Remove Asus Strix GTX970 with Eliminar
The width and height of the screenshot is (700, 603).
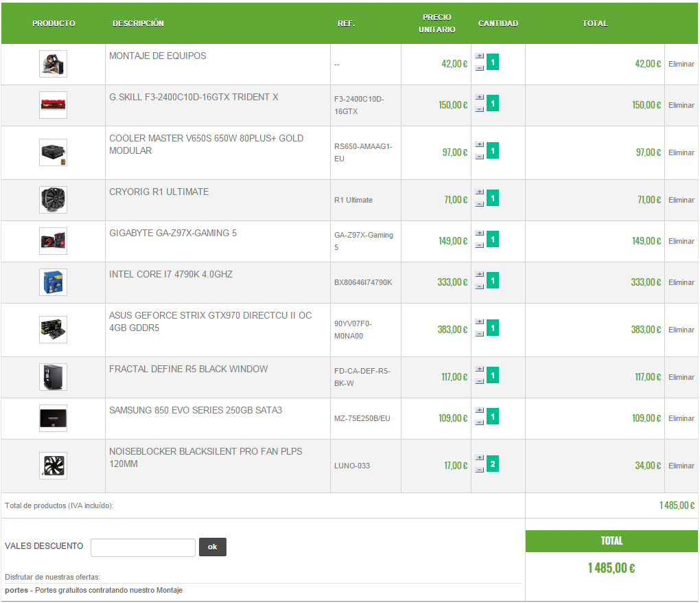tap(681, 330)
